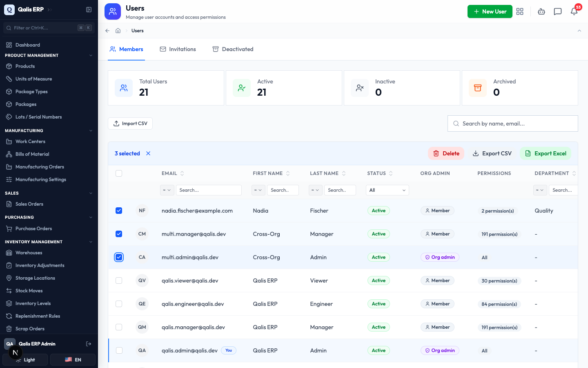Click Stock Moves arrows icon
The height and width of the screenshot is (368, 588).
pos(9,291)
